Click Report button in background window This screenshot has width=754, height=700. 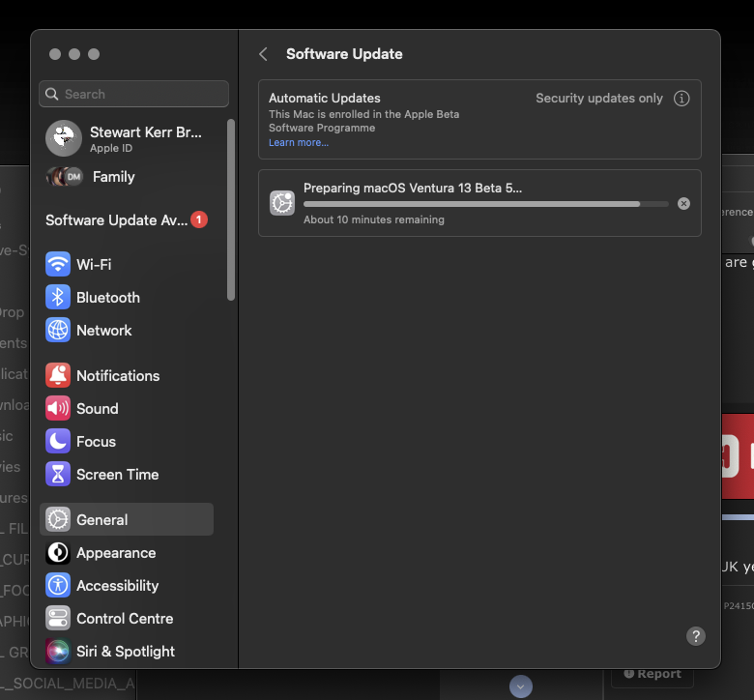point(652,675)
